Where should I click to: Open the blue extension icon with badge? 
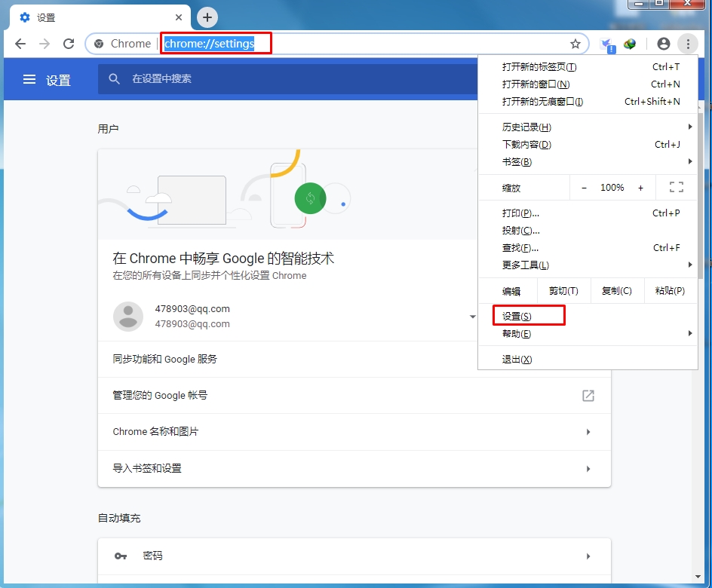pyautogui.click(x=607, y=44)
